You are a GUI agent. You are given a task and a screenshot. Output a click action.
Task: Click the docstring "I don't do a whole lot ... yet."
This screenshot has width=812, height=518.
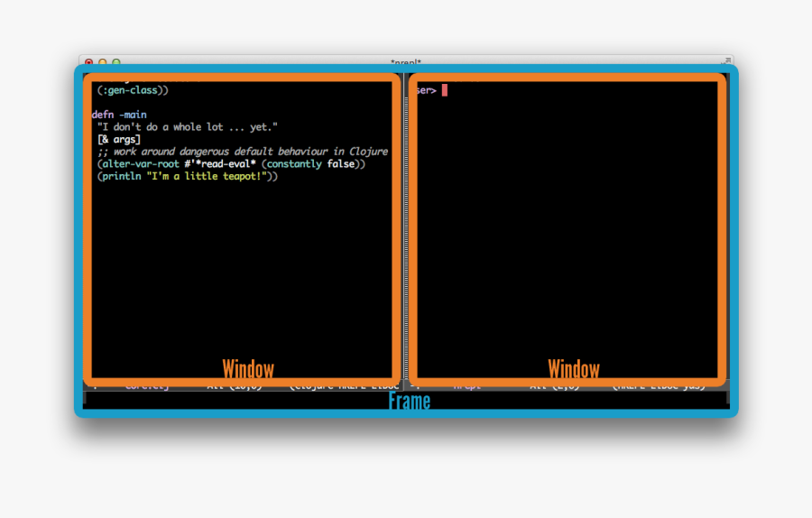click(188, 127)
